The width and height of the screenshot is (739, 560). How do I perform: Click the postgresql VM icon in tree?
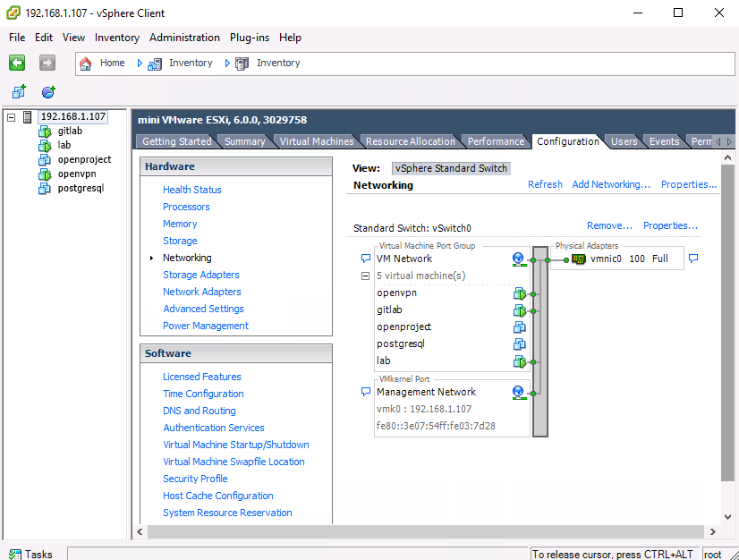click(45, 189)
